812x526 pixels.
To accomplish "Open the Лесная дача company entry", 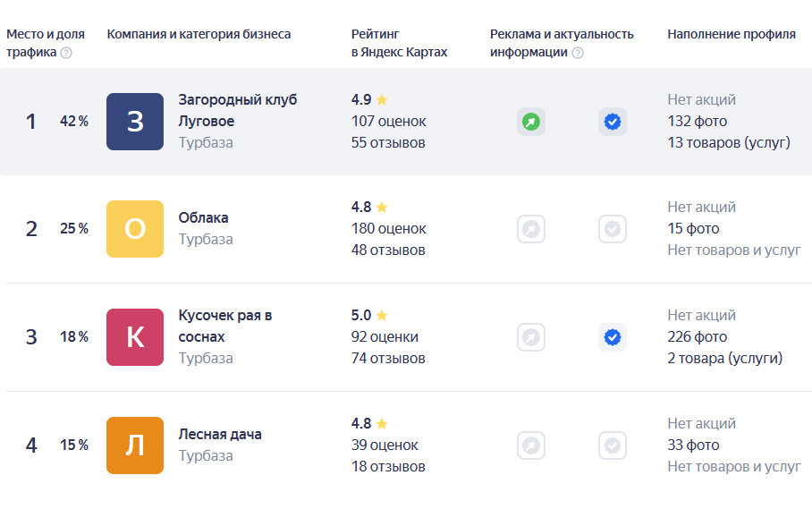I will pyautogui.click(x=220, y=434).
